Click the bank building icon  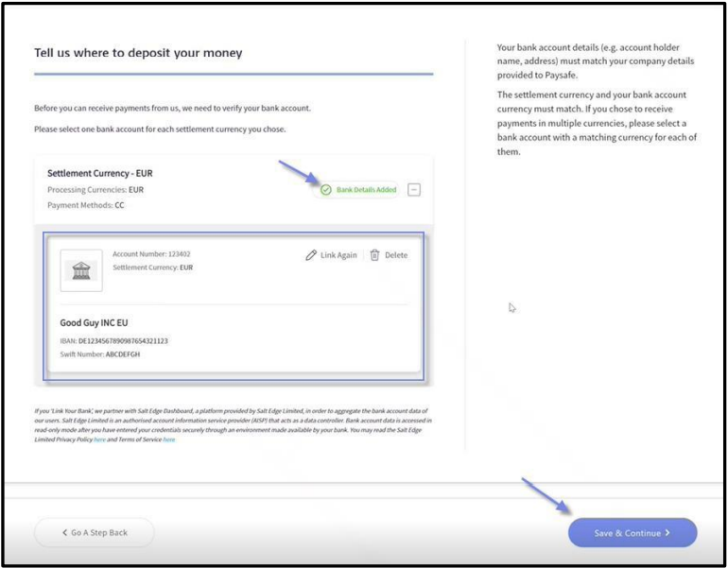click(80, 269)
